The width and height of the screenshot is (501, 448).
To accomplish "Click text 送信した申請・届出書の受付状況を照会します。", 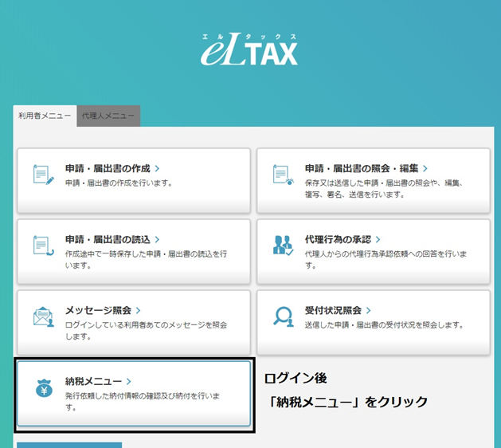I will pyautogui.click(x=384, y=325).
